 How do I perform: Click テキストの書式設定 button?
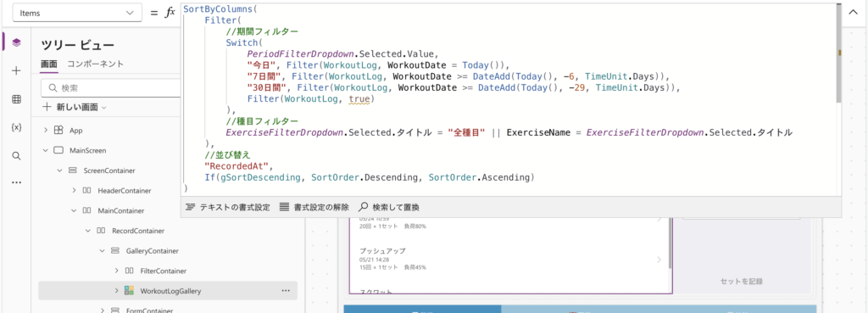coord(228,207)
